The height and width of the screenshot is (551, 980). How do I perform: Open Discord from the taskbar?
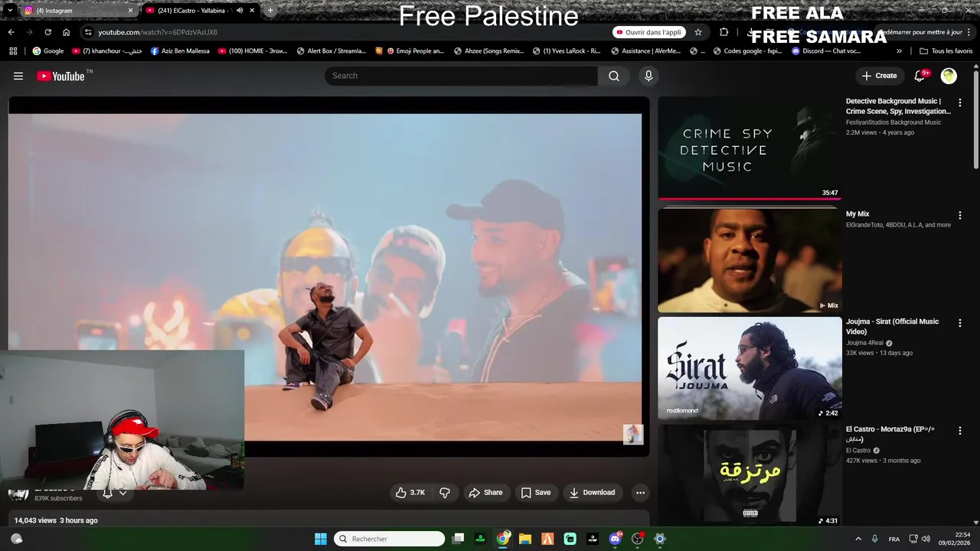[x=615, y=539]
